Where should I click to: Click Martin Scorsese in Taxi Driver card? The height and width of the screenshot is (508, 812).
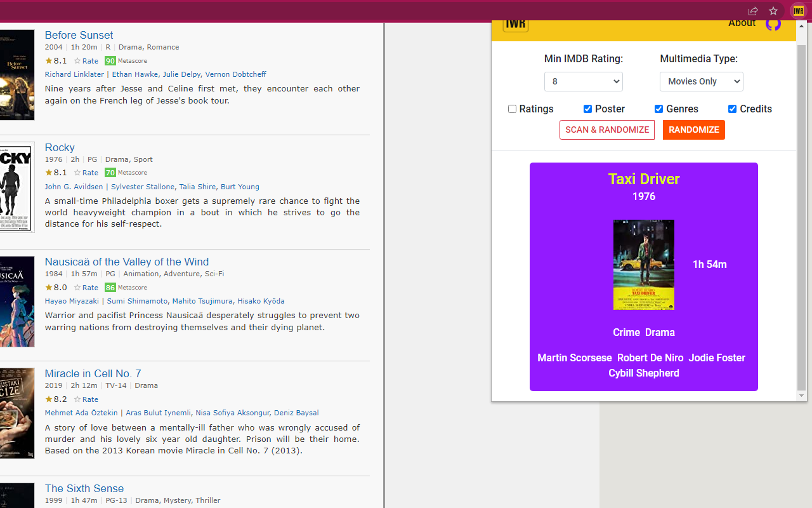(575, 358)
